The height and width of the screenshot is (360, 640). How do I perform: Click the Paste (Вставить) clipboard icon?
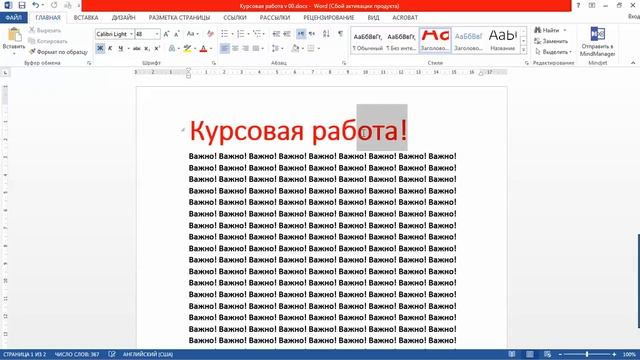coord(14,35)
